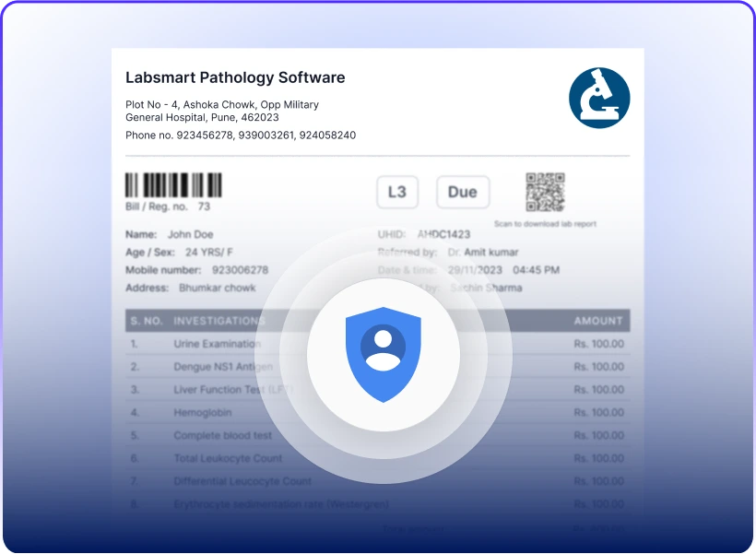Click the Differential Leucocyte Count row

point(377,481)
